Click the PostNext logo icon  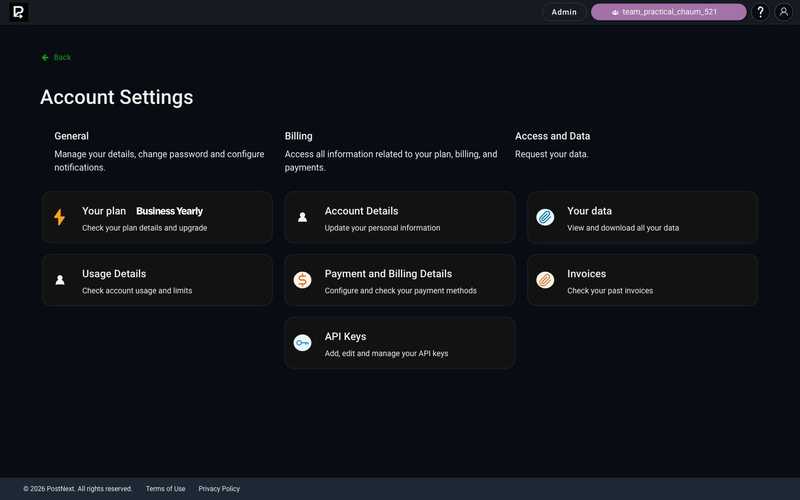pyautogui.click(x=19, y=12)
